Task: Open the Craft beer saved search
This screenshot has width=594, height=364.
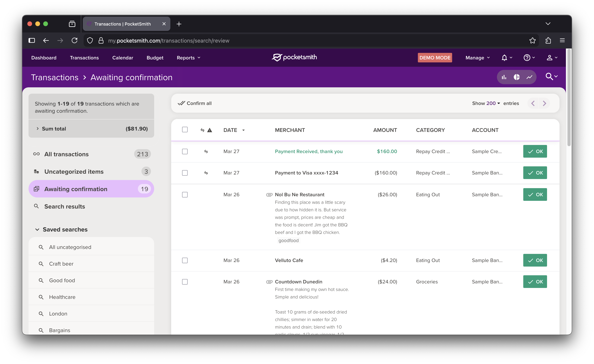Action: [x=61, y=264]
